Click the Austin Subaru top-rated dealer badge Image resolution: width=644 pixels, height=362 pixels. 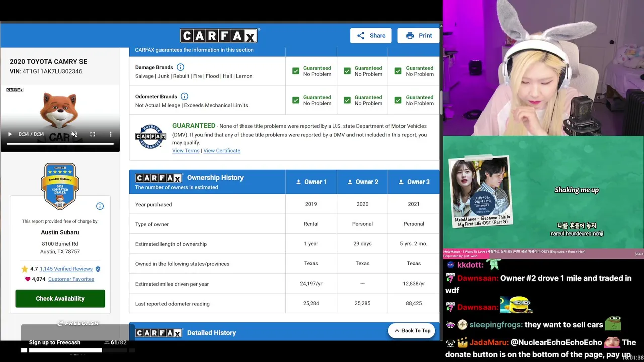[60, 186]
